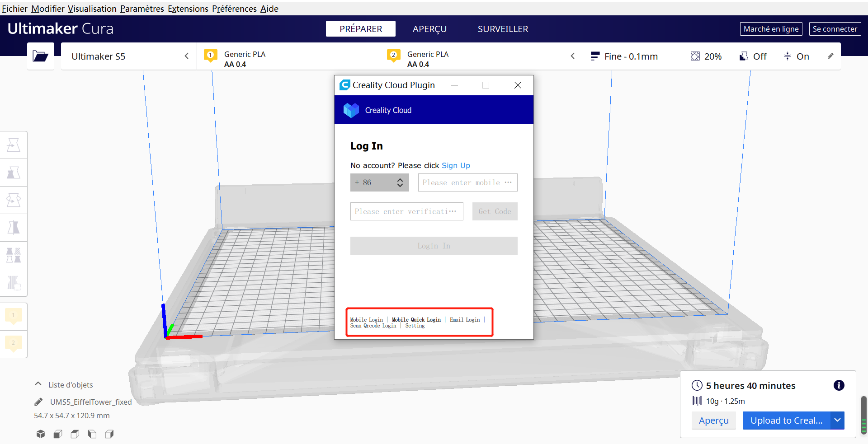Select the Mirror tool
The image size is (868, 444).
point(14,227)
